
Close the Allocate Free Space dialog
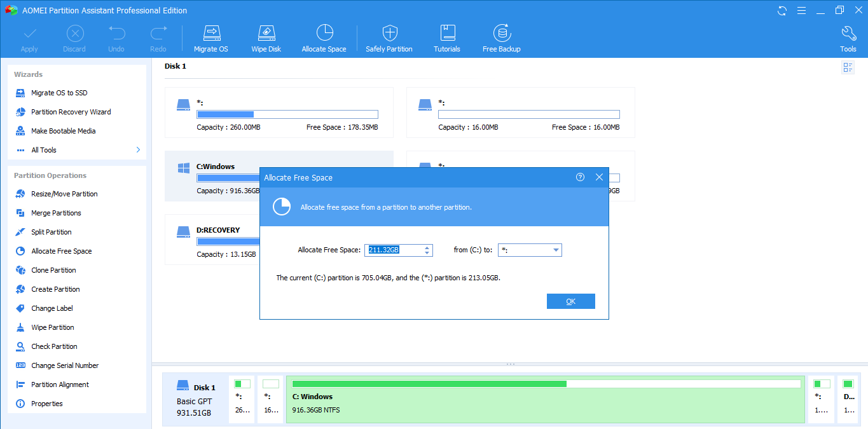599,177
